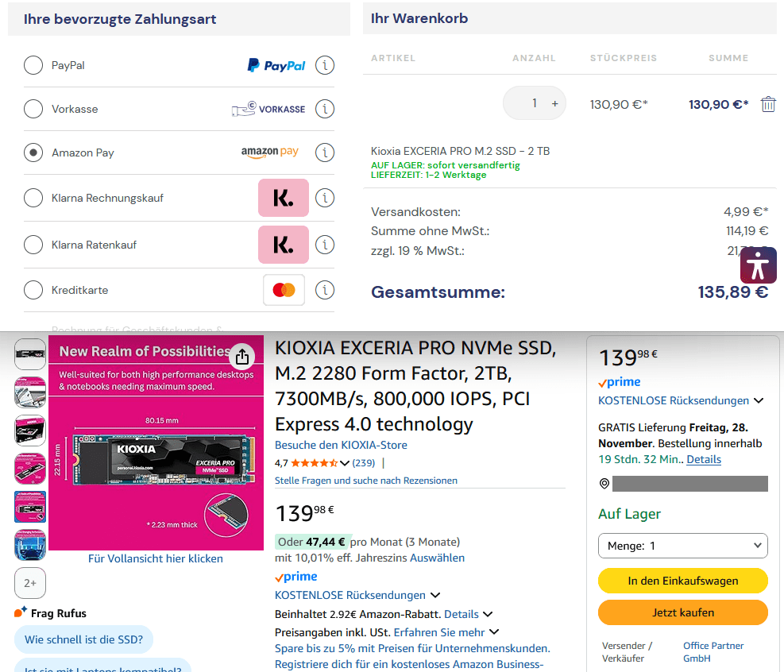Select the third product thumbnail

click(30, 430)
